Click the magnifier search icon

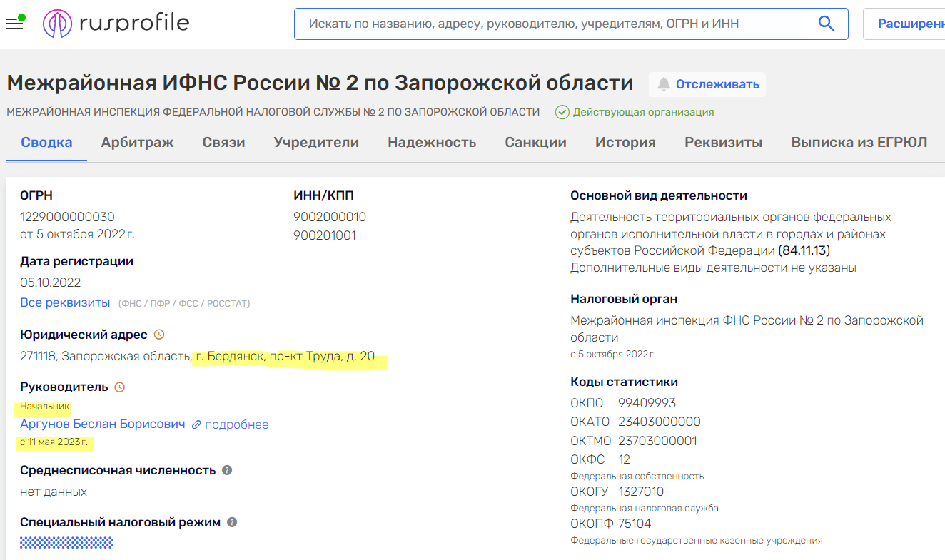[x=826, y=23]
